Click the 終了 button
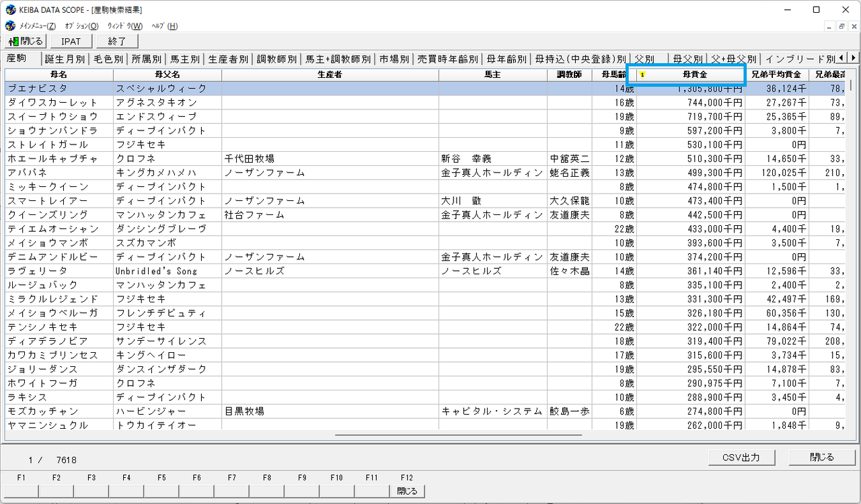 click(116, 42)
